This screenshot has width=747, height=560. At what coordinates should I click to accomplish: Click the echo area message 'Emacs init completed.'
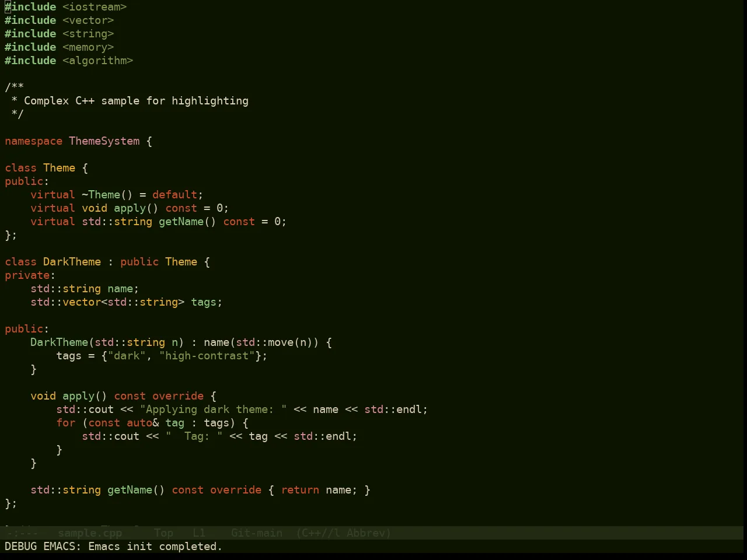[x=155, y=547]
